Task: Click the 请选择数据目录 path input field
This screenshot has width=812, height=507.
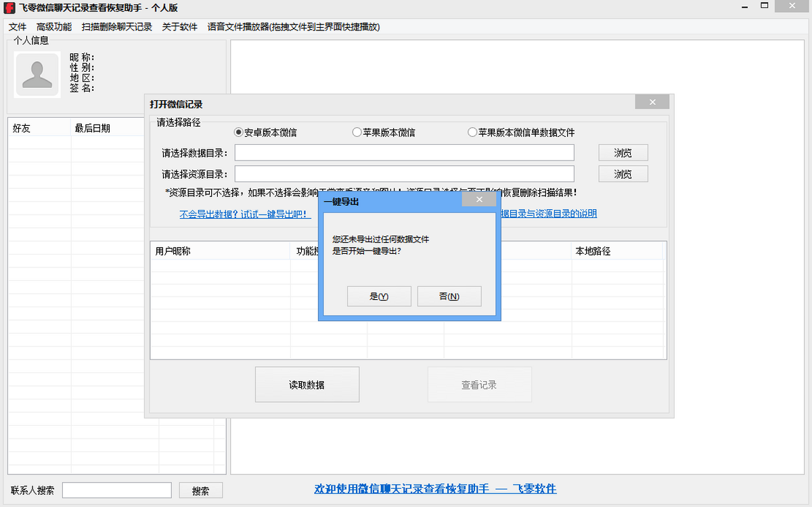Action: [405, 153]
